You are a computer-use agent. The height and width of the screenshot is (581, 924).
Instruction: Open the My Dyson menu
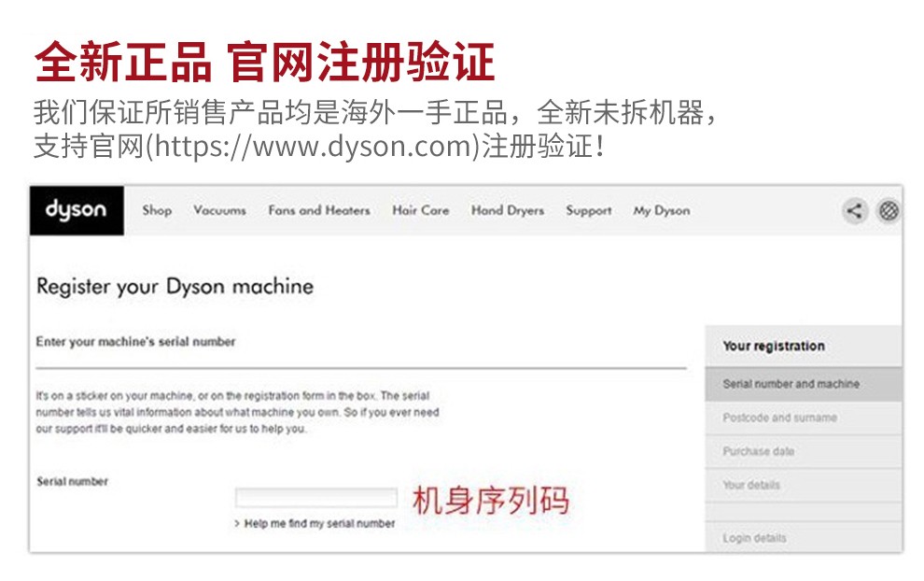[661, 210]
